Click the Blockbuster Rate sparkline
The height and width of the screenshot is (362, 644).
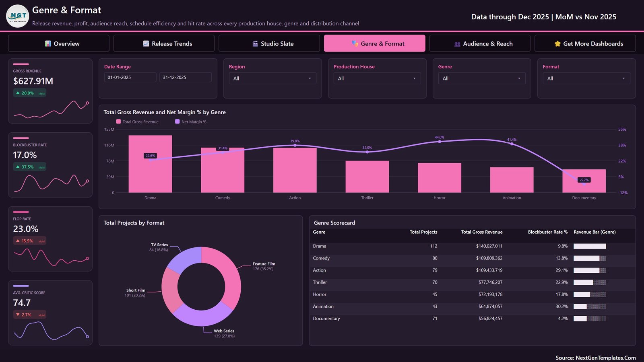[x=51, y=183]
